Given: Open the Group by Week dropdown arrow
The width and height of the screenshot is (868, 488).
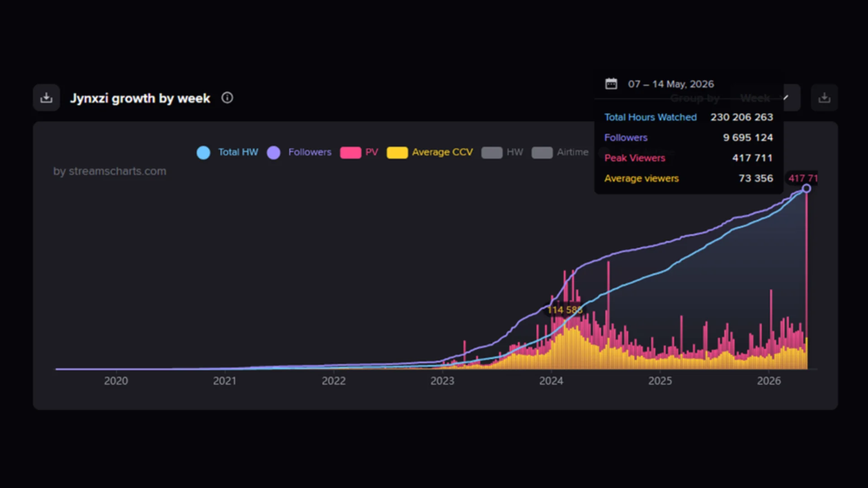Looking at the screenshot, I should tap(786, 98).
